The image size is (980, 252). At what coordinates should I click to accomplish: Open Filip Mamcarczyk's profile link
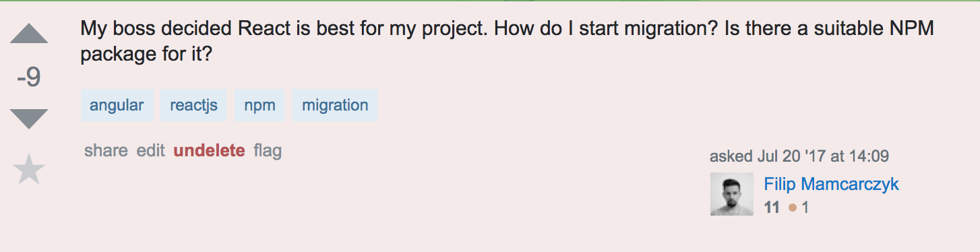(x=831, y=184)
